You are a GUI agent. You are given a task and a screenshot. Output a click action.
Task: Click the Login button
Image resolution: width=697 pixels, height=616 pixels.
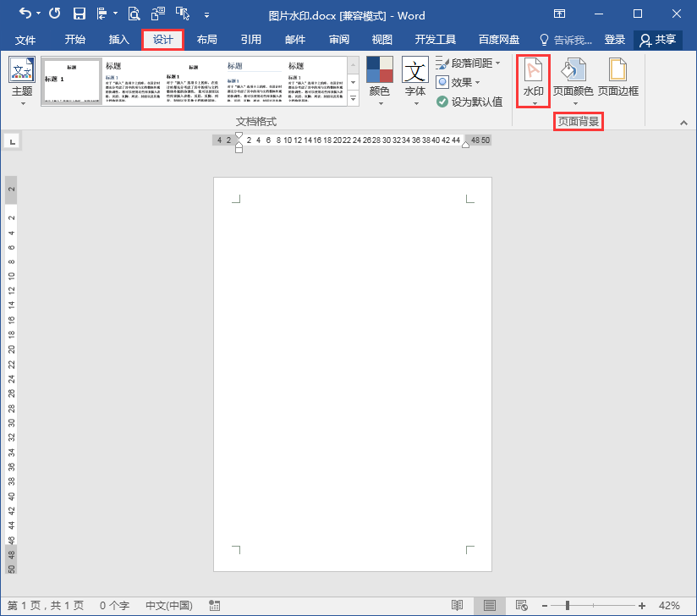coord(614,40)
